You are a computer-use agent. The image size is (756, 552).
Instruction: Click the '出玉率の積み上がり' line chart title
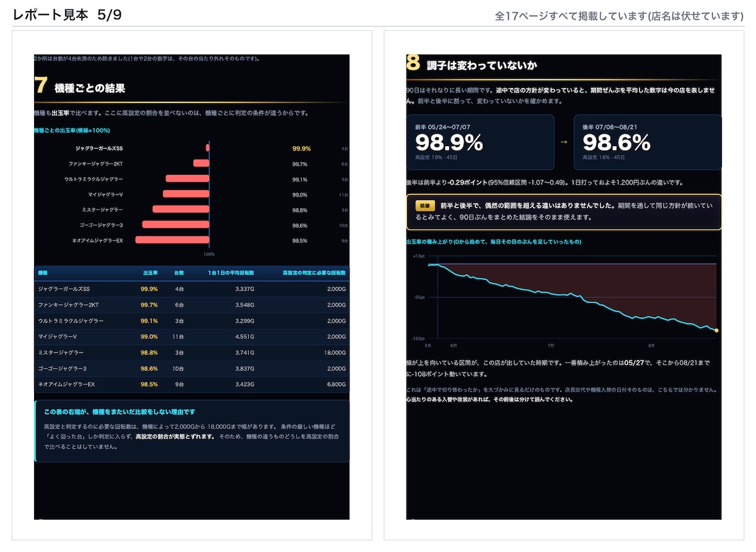coord(494,242)
